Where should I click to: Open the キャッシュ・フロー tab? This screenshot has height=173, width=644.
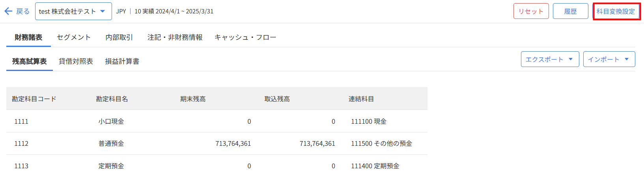point(245,37)
